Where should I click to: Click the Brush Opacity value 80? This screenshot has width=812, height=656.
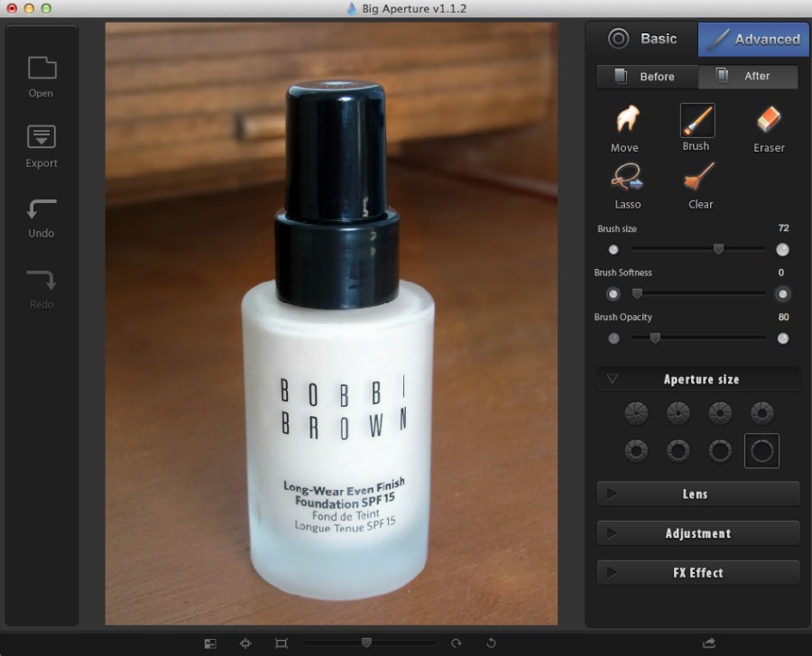[x=783, y=317]
